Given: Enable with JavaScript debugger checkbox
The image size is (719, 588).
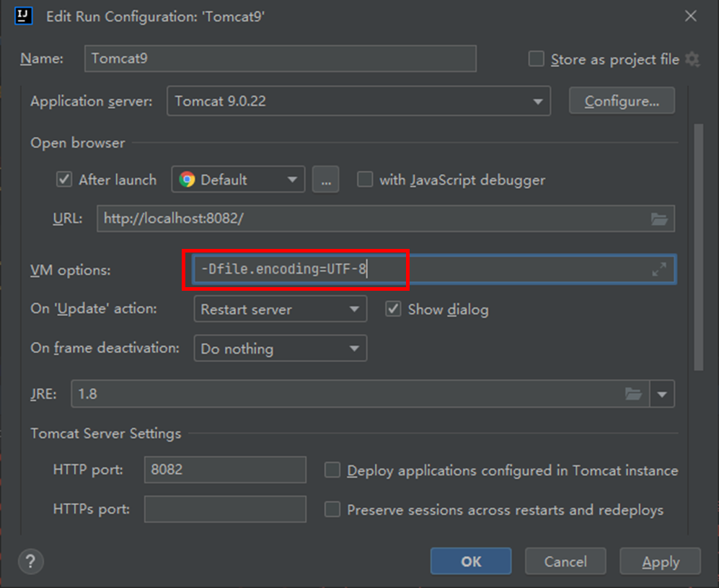Looking at the screenshot, I should (365, 180).
